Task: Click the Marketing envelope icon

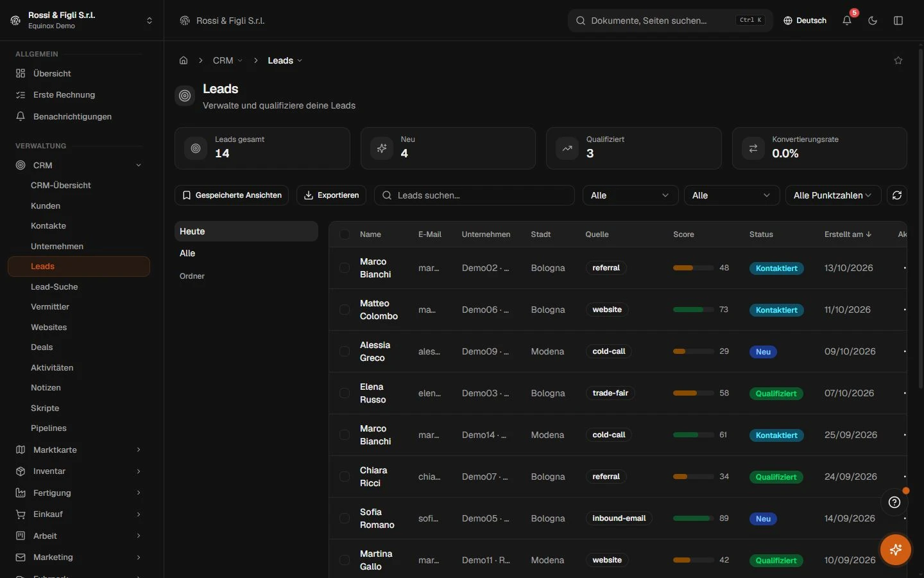Action: [x=21, y=557]
